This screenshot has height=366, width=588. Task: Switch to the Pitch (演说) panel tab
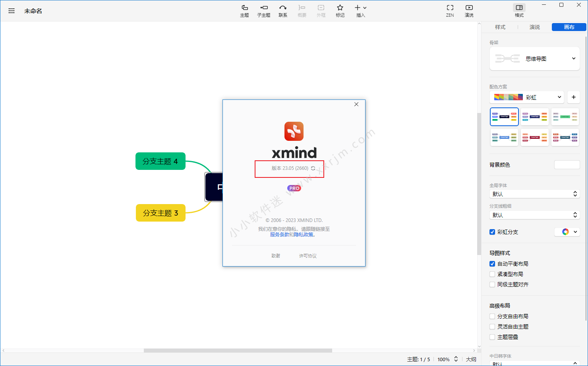coord(534,27)
